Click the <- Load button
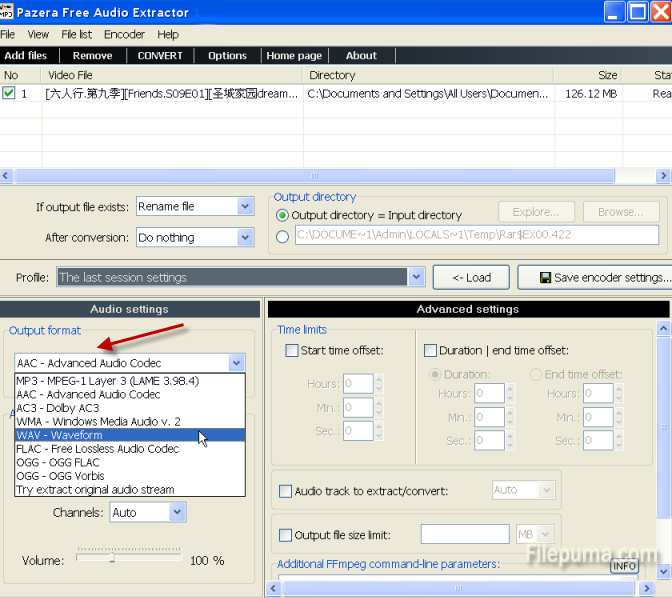Screen dimensions: 672x598 pyautogui.click(x=471, y=277)
